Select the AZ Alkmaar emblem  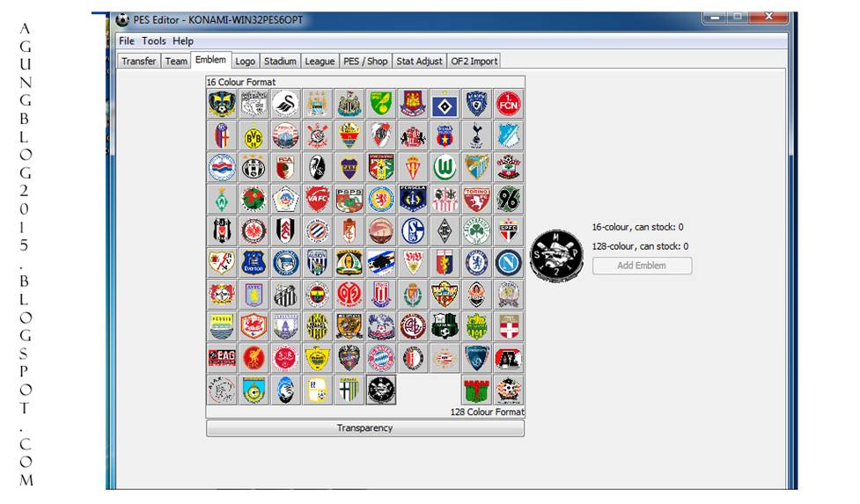[x=509, y=358]
